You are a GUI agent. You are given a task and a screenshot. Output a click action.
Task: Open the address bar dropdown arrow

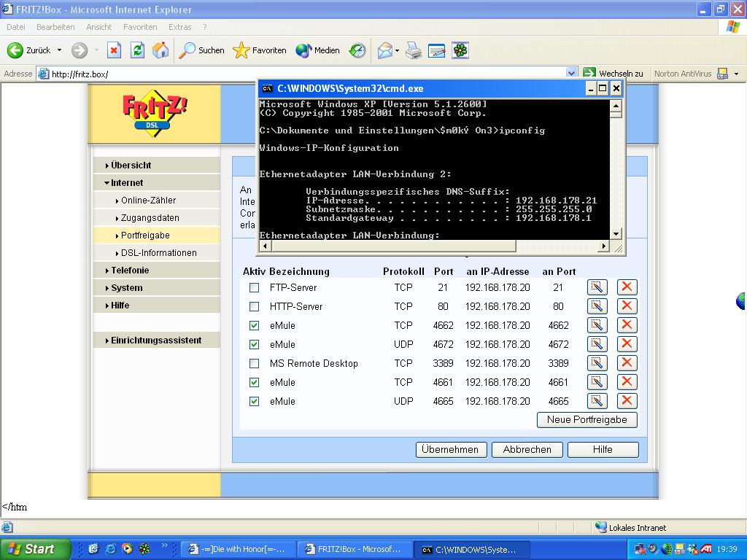click(572, 73)
